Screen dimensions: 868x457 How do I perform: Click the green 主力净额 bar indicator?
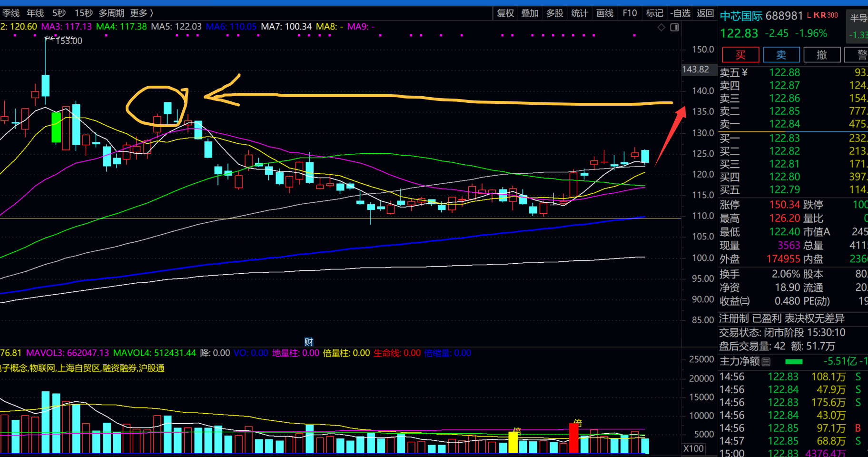coord(794,362)
